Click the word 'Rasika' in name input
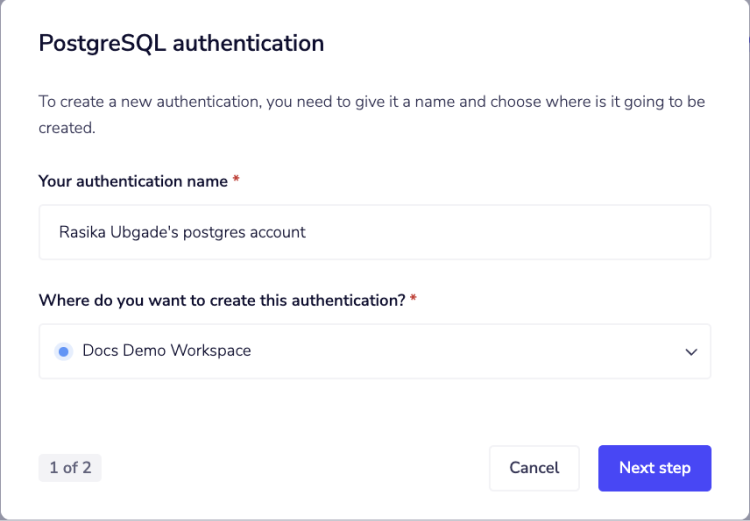The height and width of the screenshot is (521, 750). [x=79, y=232]
